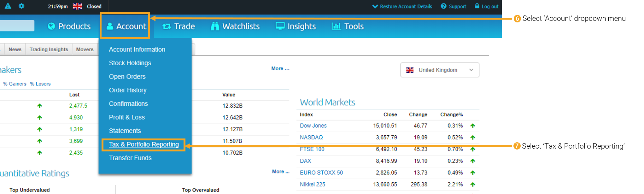The image size is (644, 194).
Task: Switch to the Trading Insights tab
Action: pos(49,49)
